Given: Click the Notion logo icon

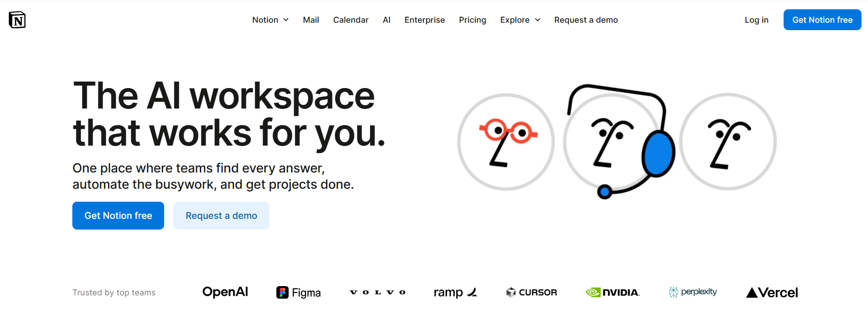Looking at the screenshot, I should click(x=17, y=20).
